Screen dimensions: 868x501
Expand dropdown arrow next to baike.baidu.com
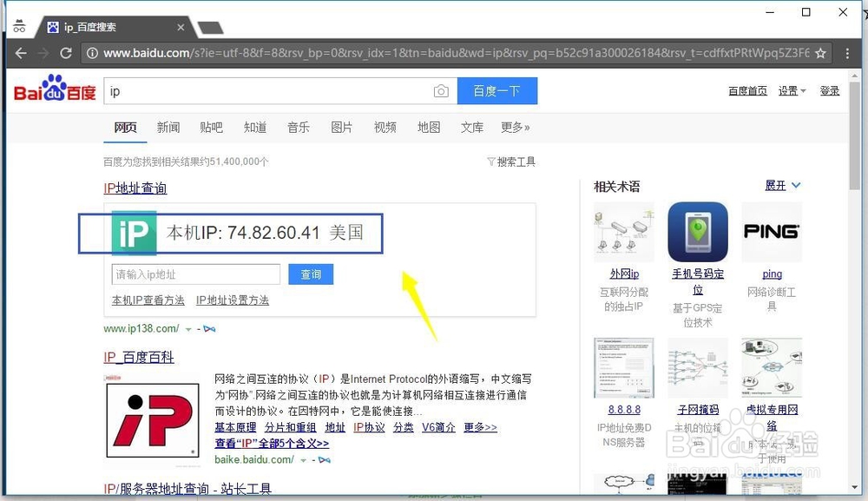pos(303,460)
